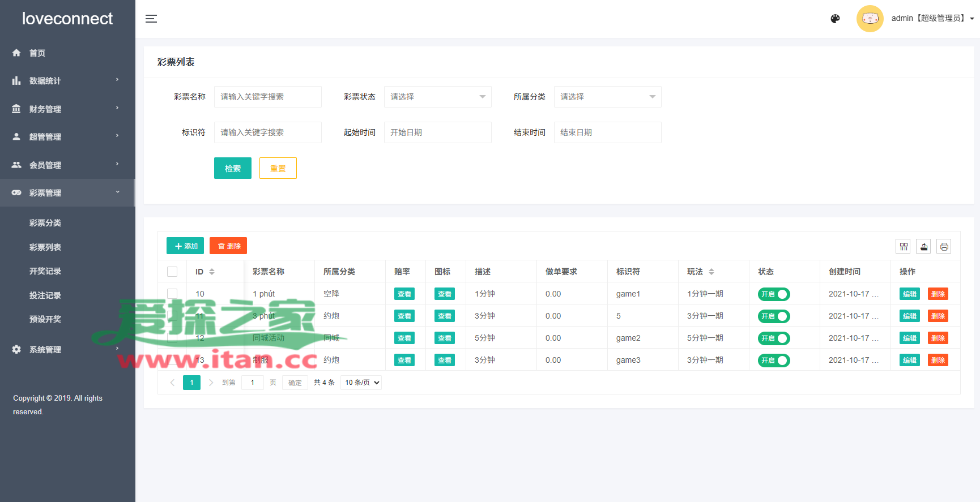Open the 彩票状态 dropdown
Image resolution: width=980 pixels, height=502 pixels.
click(x=437, y=97)
